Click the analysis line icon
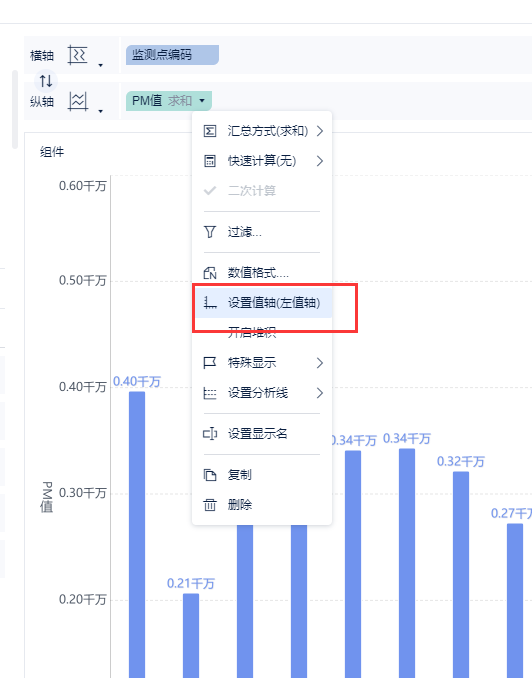The image size is (532, 678). pyautogui.click(x=210, y=393)
